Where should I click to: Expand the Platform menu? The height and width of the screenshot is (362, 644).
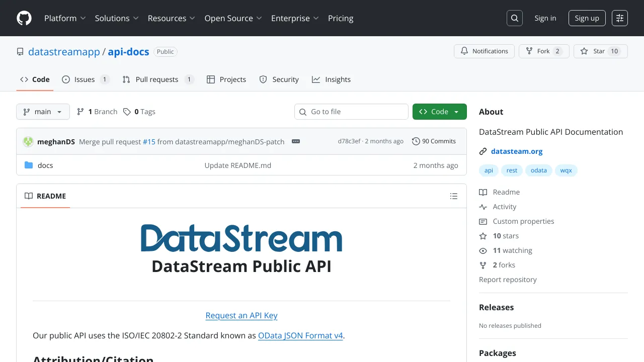coord(65,18)
